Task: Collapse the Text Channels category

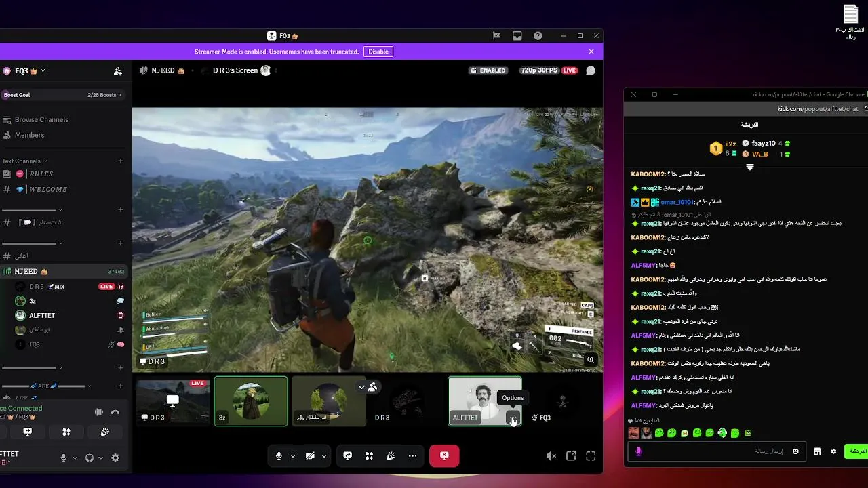Action: [x=25, y=161]
